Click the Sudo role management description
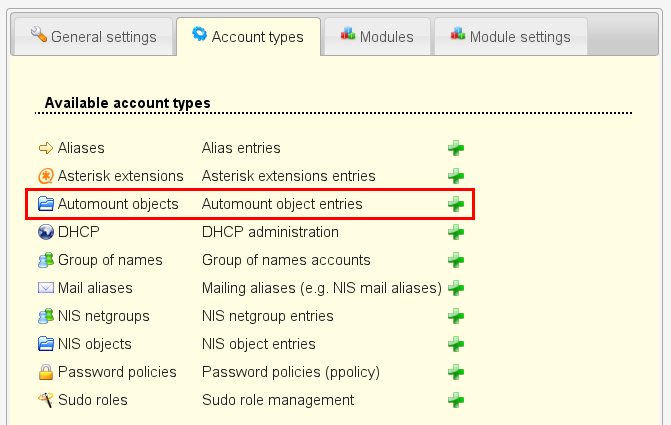The image size is (671, 425). 278,400
